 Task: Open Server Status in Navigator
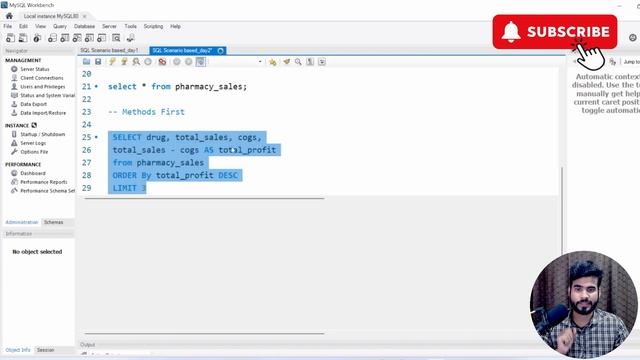click(35, 69)
